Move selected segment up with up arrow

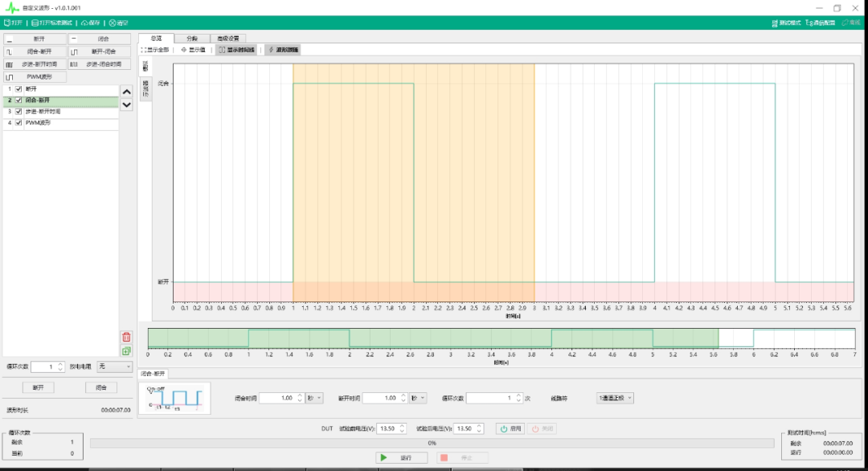[127, 92]
